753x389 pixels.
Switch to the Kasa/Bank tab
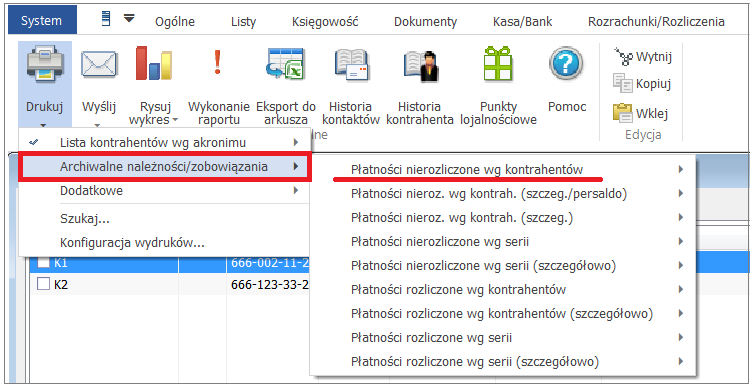[522, 22]
